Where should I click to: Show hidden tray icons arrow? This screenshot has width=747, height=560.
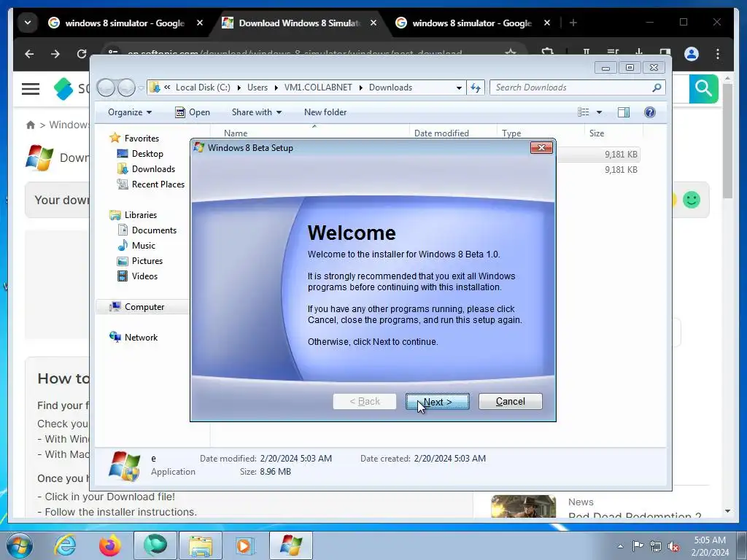(x=620, y=546)
